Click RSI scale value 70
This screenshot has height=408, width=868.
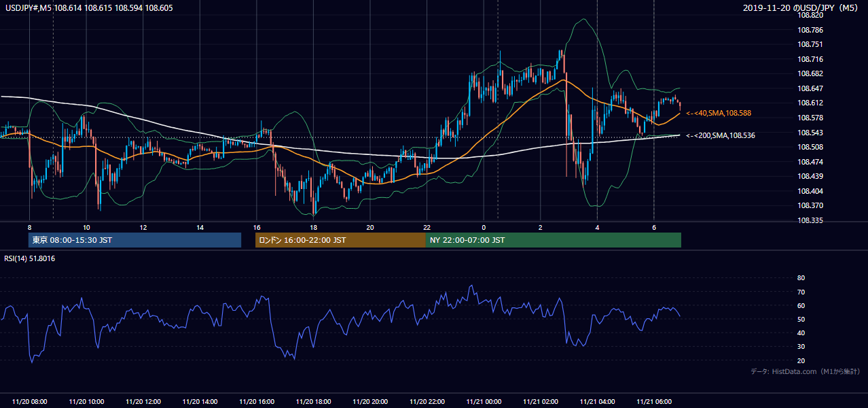[x=801, y=292]
